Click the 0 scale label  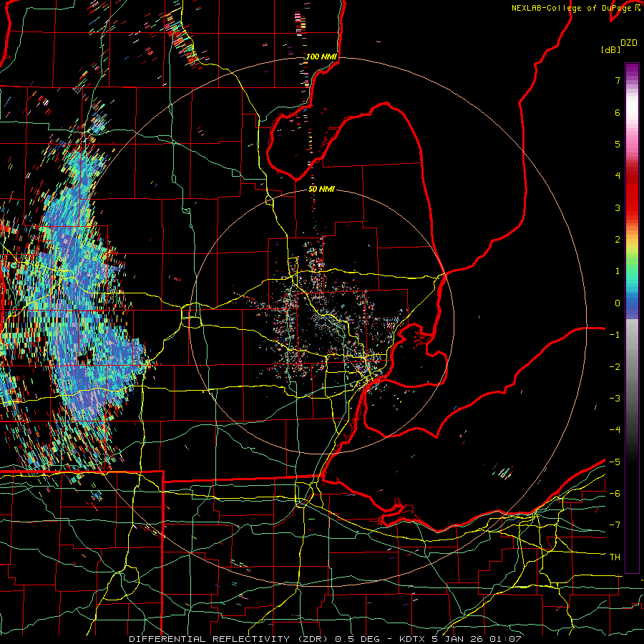click(x=618, y=303)
